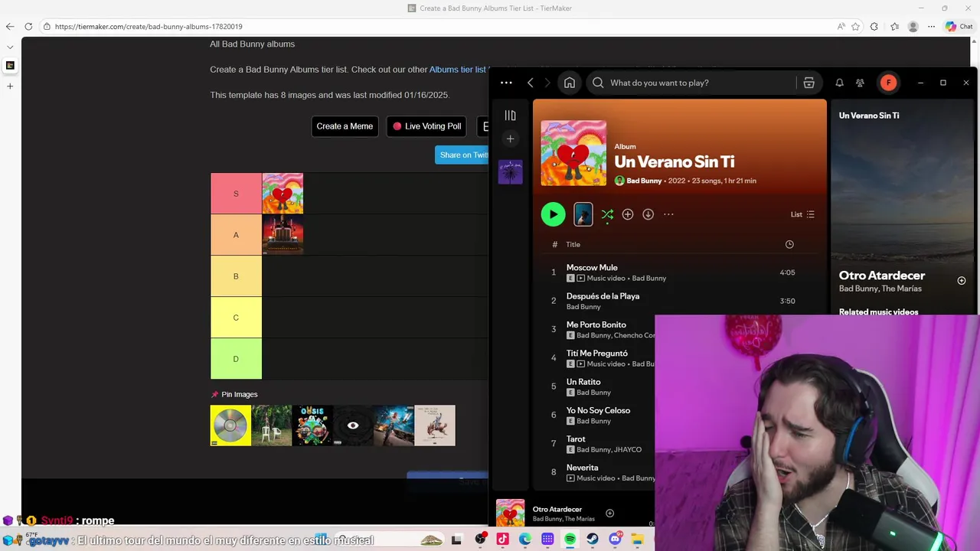This screenshot has width=980, height=551.
Task: Open the Albums tier list link
Action: pos(458,70)
